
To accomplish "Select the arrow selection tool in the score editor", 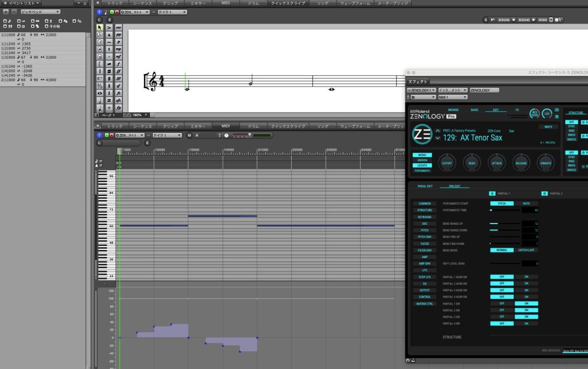I will point(99,26).
